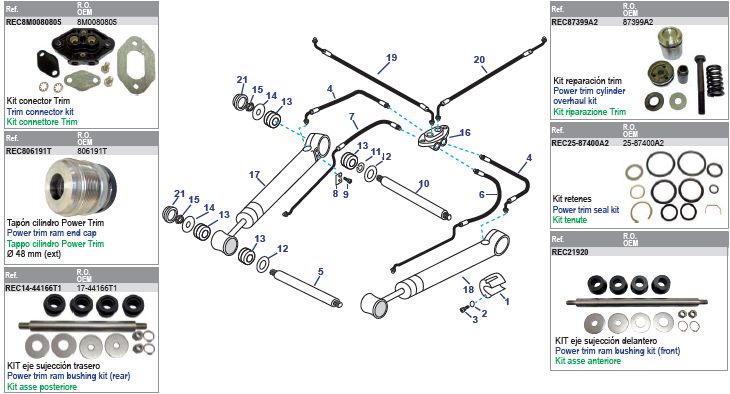Click the anchor pin drawing labeled 10

pyautogui.click(x=413, y=197)
